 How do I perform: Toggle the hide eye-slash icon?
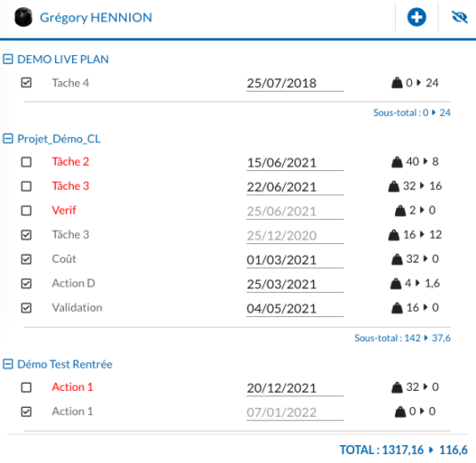[x=459, y=17]
